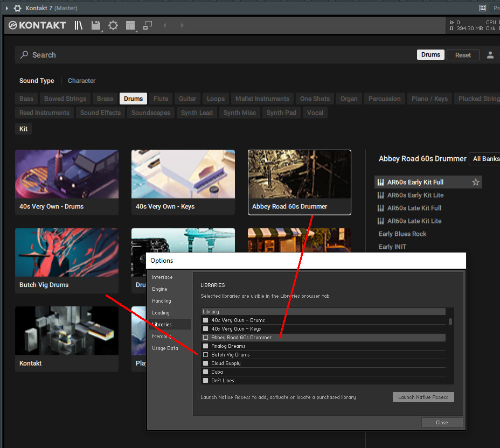Close the Options dialog
The height and width of the screenshot is (448, 500).
tap(442, 423)
